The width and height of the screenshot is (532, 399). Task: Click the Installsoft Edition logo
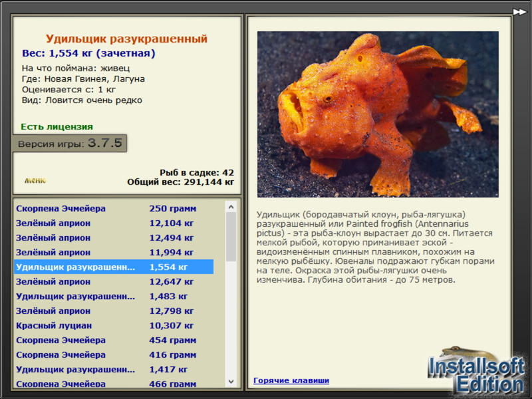[x=475, y=370]
